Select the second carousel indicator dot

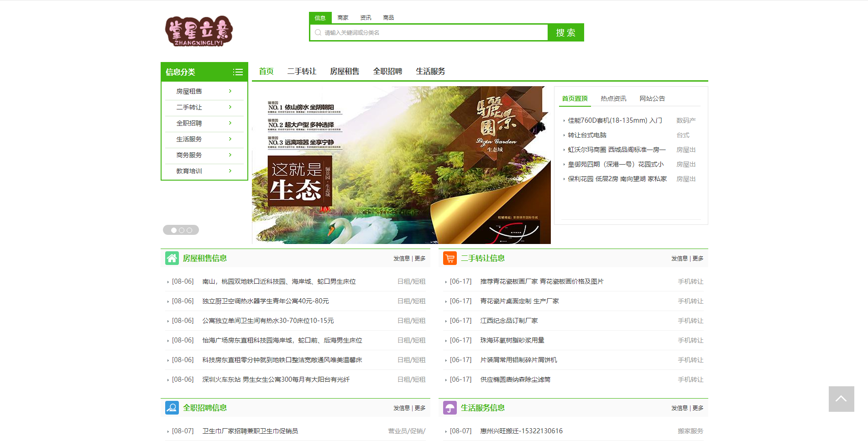(x=182, y=230)
